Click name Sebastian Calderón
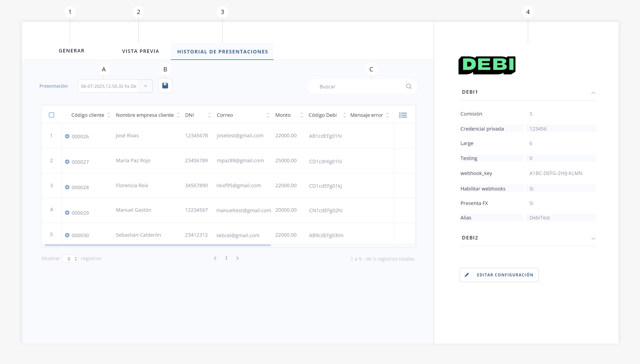 coord(138,235)
